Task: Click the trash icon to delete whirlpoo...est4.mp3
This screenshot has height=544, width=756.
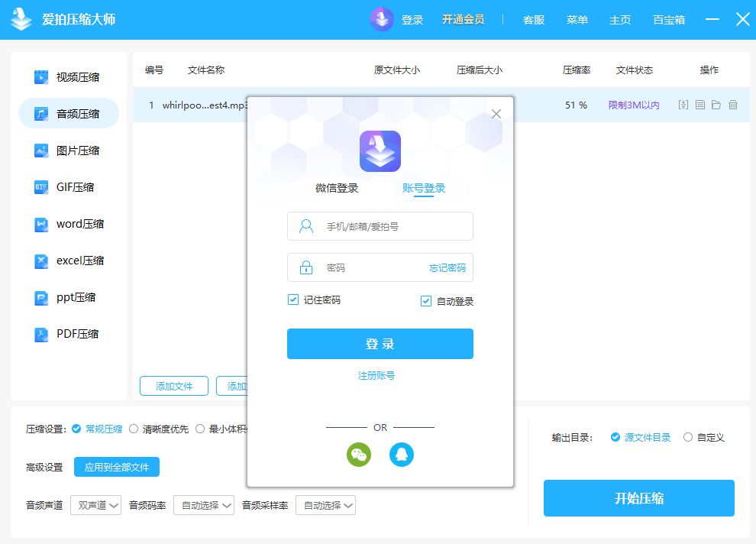Action: [733, 105]
